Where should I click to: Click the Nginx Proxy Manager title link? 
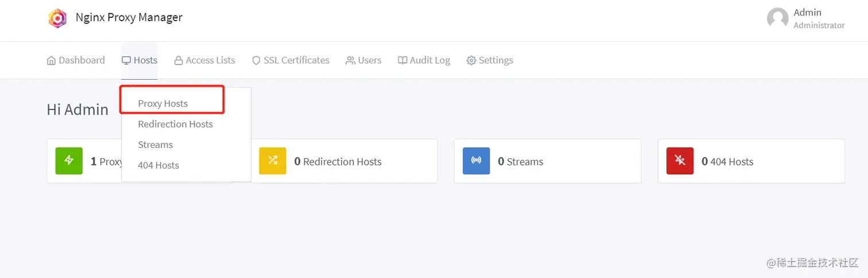[129, 18]
